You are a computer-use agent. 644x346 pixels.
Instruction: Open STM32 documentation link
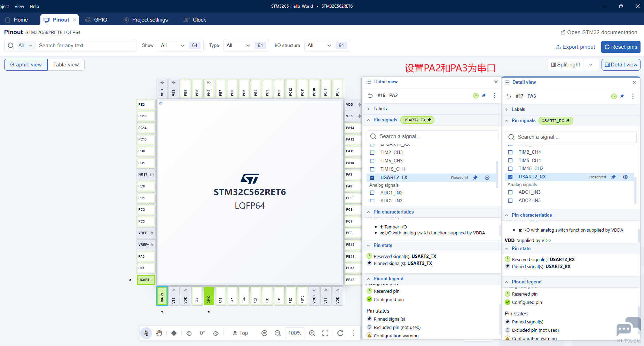click(599, 32)
